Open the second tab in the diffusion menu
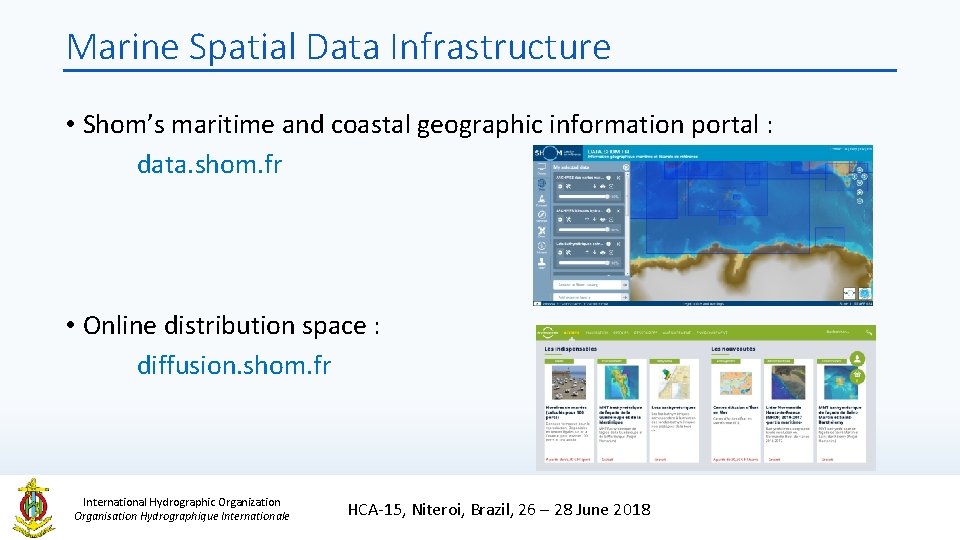960x540 pixels. 597,333
